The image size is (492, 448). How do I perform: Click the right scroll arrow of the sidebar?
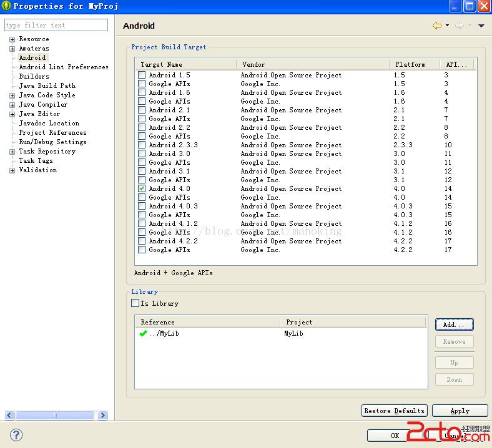(102, 415)
